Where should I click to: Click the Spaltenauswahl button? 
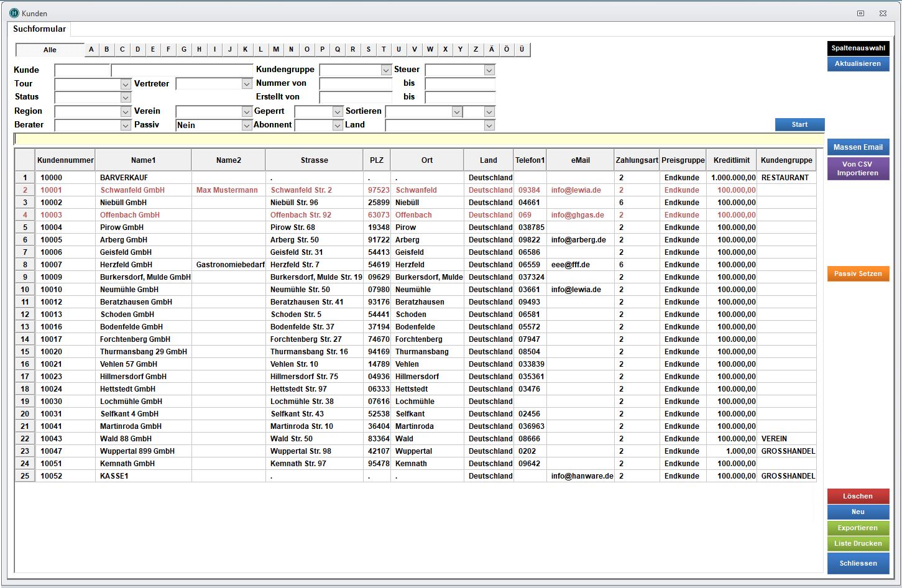(858, 48)
